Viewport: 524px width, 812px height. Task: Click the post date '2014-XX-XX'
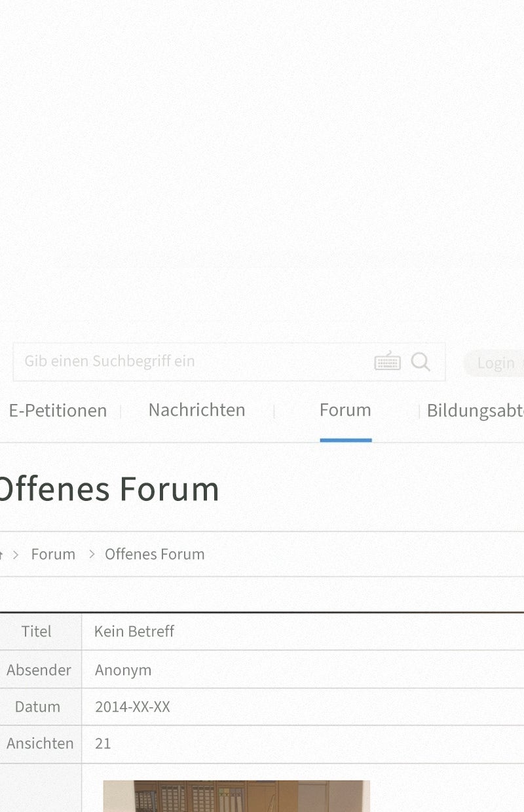pyautogui.click(x=132, y=707)
